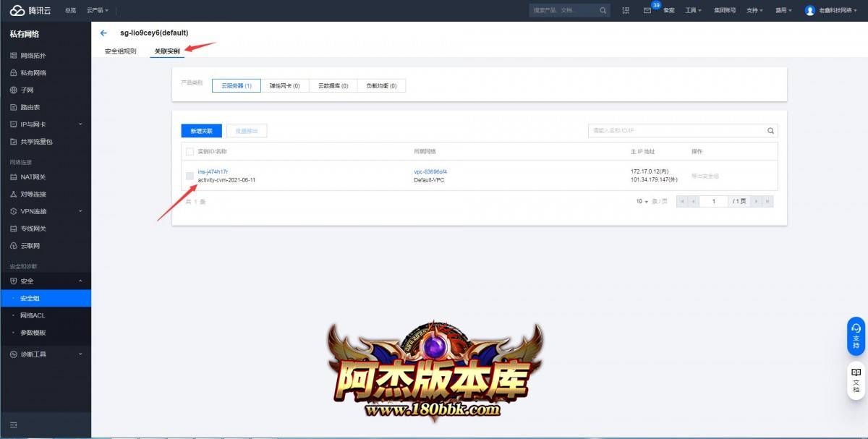
Task: Go to previous page of instance list
Action: tap(694, 201)
